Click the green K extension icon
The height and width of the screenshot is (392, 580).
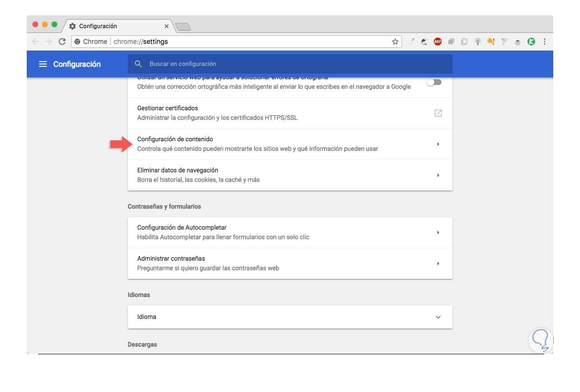531,42
